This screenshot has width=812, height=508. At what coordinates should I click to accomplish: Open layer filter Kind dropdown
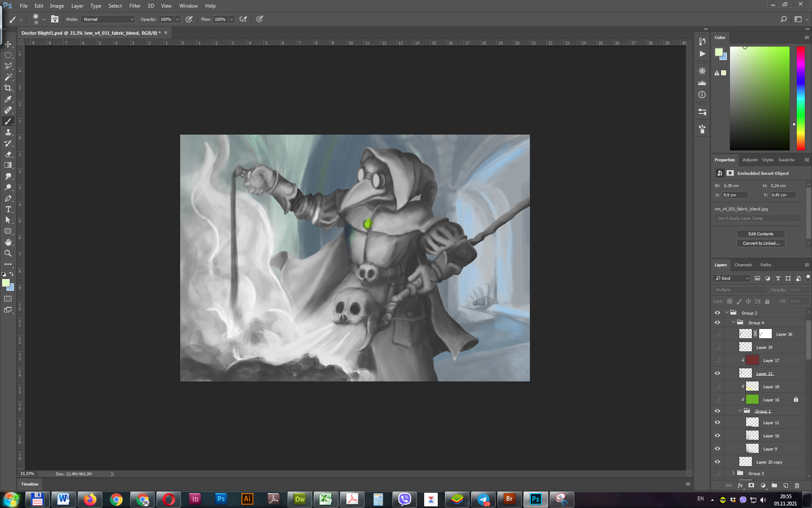(x=732, y=278)
